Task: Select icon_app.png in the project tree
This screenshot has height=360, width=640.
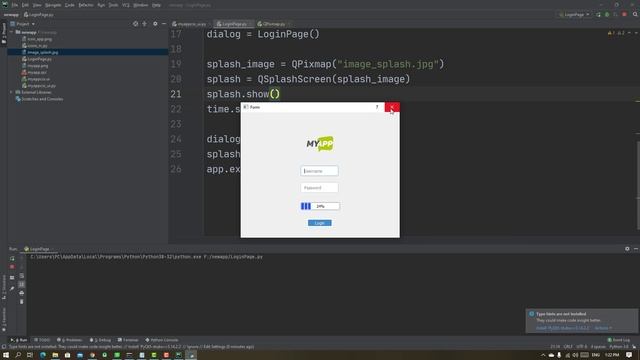Action: pos(39,39)
